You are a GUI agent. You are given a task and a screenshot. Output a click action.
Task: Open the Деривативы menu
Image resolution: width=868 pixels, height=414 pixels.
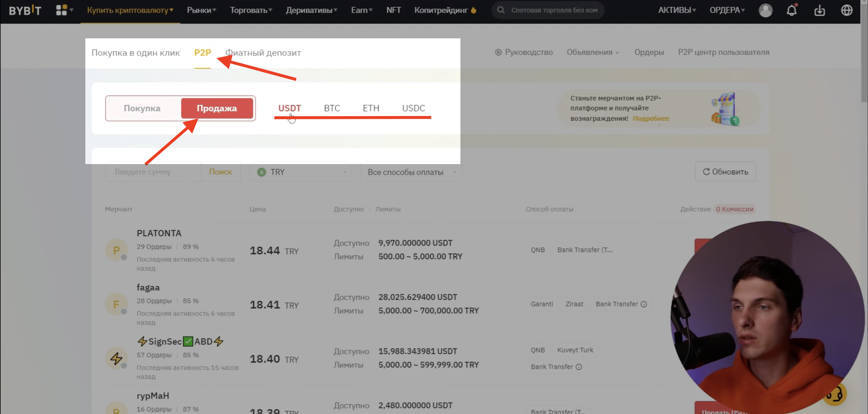(311, 10)
